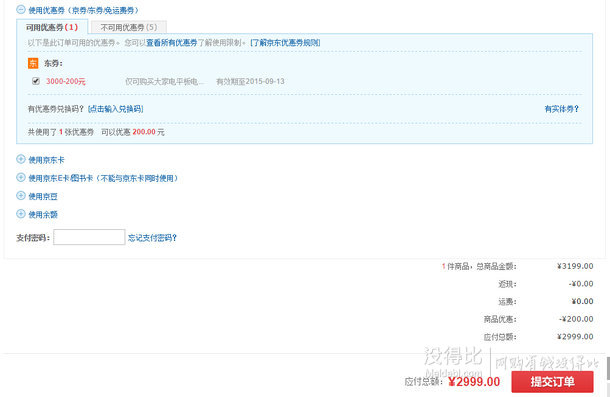Open 有实体券? link

point(561,109)
